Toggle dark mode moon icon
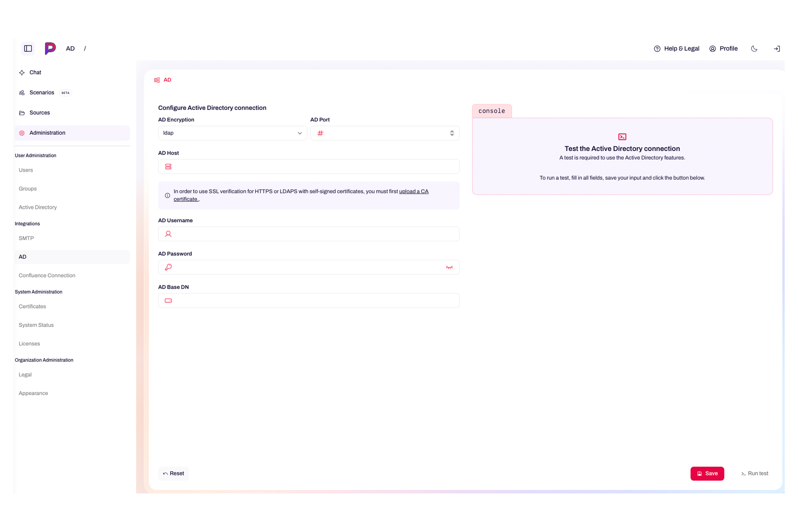Screen dimensions: 798x532 click(754, 49)
